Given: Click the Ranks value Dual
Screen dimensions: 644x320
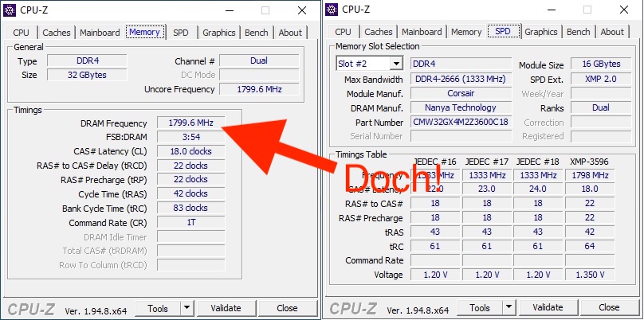Looking at the screenshot, I should pos(601,108).
